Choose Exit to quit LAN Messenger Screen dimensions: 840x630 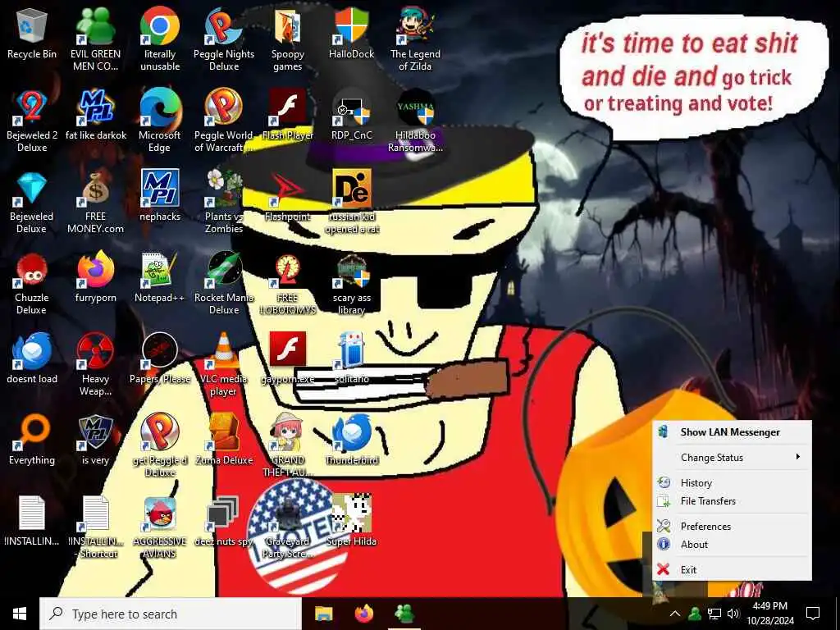731,569
